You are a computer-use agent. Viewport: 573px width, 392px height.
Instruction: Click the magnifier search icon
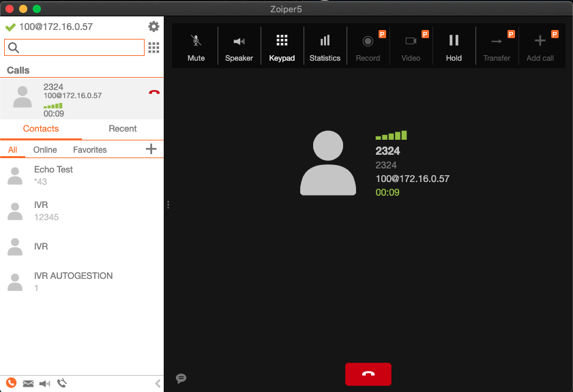point(14,48)
